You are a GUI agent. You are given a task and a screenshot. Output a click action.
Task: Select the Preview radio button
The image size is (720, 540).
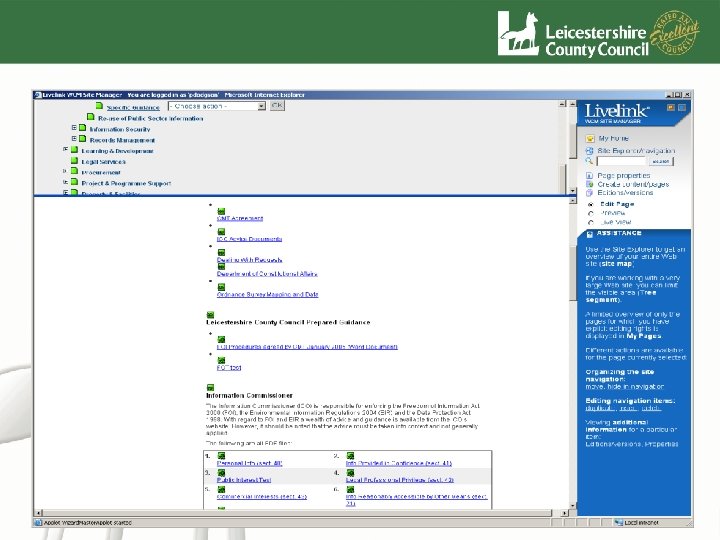(591, 214)
